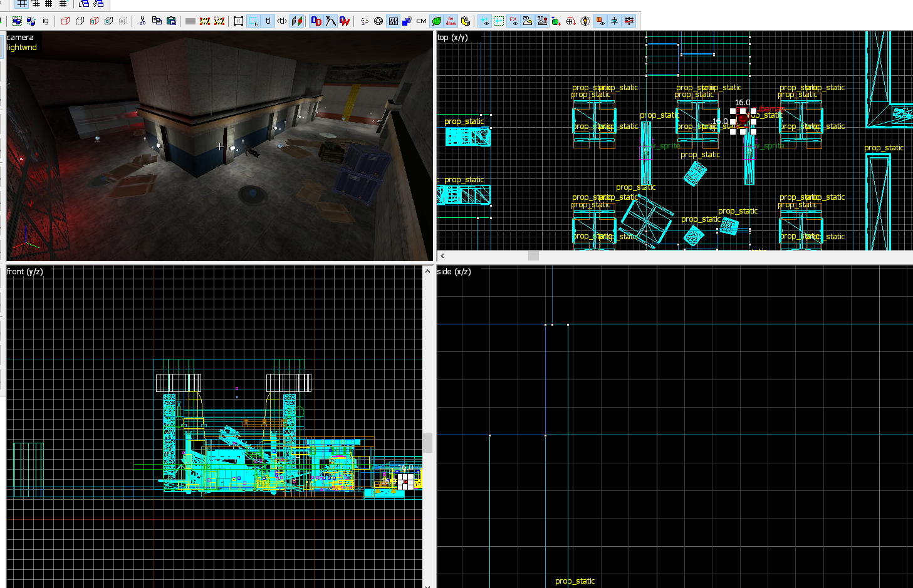Toggle the FX preview eye icon
913x588 pixels.
point(513,21)
